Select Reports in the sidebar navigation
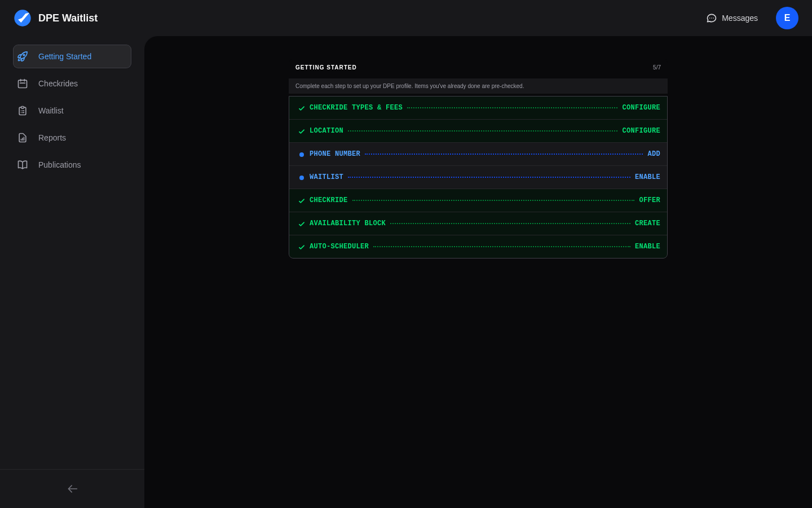The height and width of the screenshot is (508, 812). (52, 138)
